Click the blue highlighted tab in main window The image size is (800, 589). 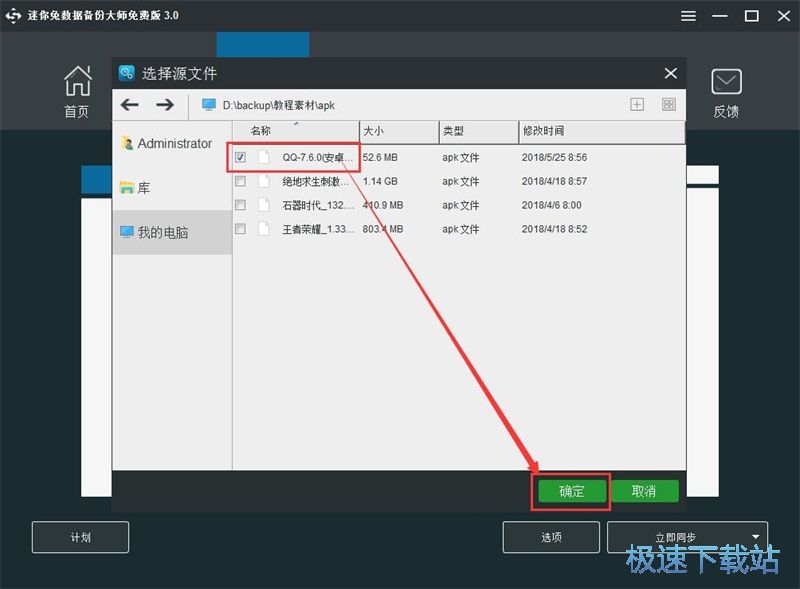263,44
